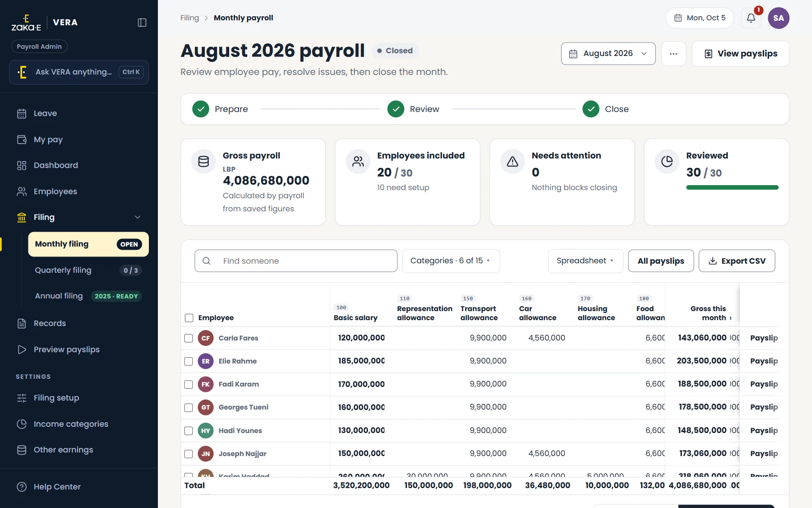
Task: Collapse the sidebar panel icon
Action: point(142,23)
